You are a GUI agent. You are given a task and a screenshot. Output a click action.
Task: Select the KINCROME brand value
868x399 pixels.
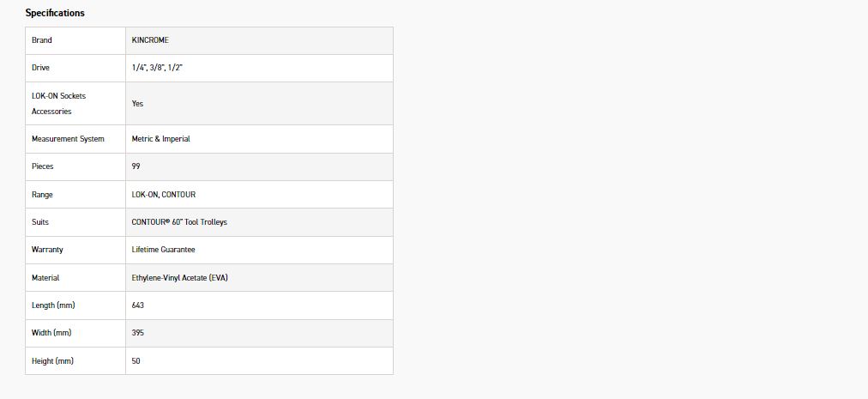click(x=150, y=40)
